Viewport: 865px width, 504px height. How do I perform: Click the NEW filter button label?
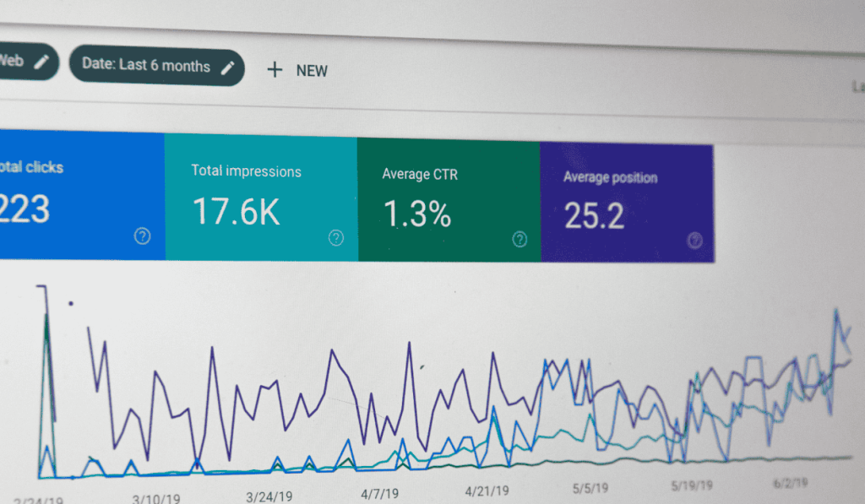click(x=312, y=71)
